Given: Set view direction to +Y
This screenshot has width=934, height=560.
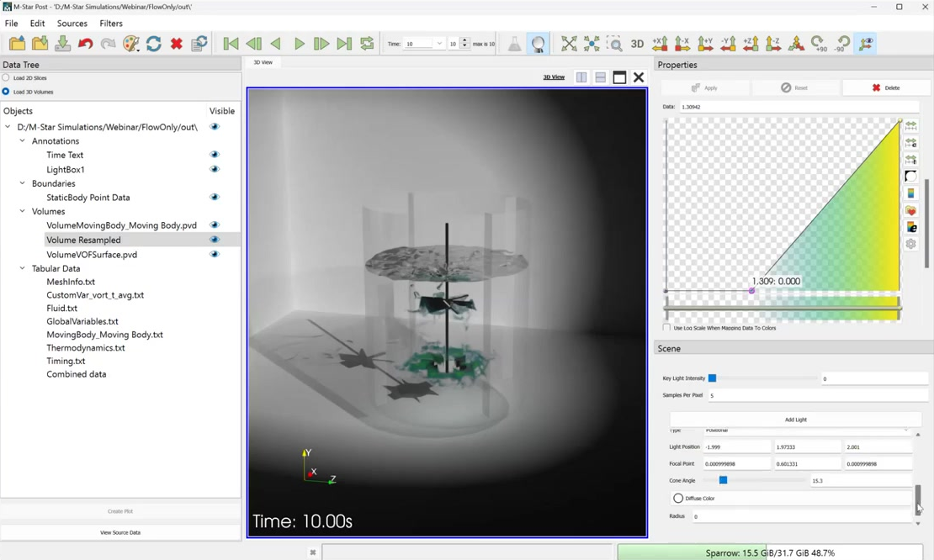Looking at the screenshot, I should pyautogui.click(x=705, y=44).
